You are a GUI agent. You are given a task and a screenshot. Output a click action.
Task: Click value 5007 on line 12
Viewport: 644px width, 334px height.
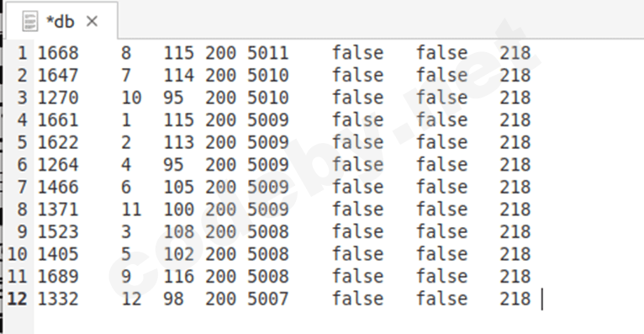(x=268, y=299)
